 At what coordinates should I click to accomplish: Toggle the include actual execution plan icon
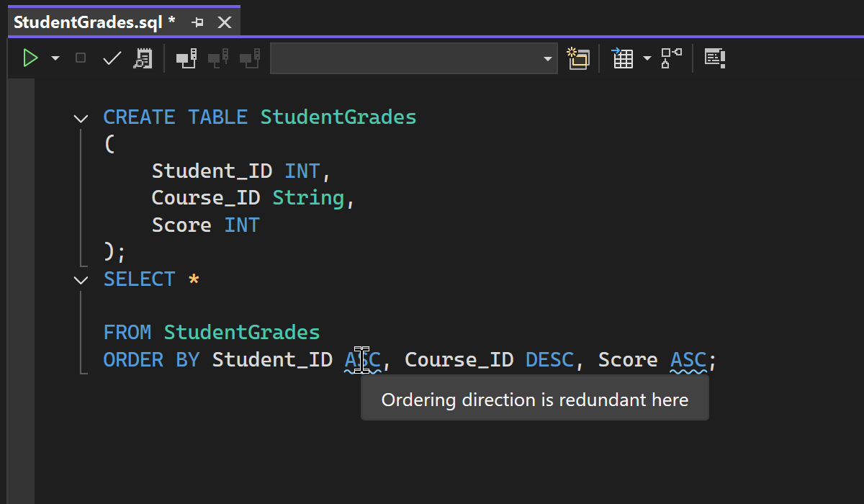(x=671, y=58)
